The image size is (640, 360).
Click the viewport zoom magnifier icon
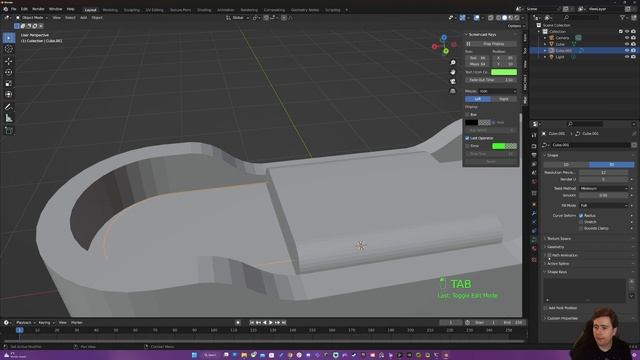[453, 62]
